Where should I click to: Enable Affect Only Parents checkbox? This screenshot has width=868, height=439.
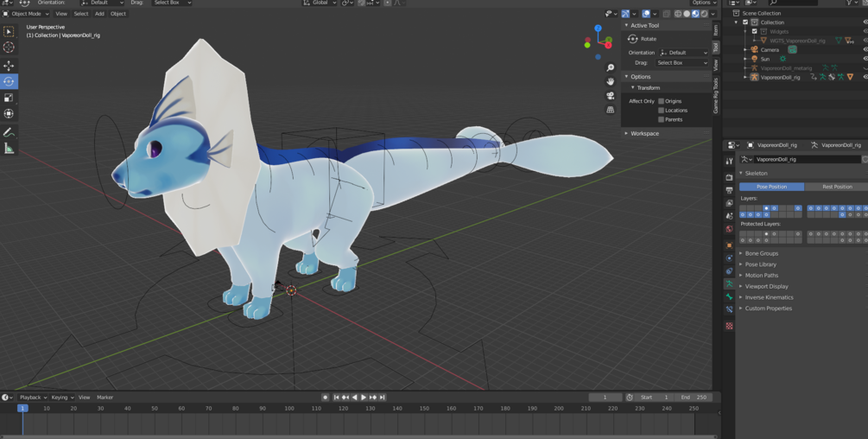661,119
